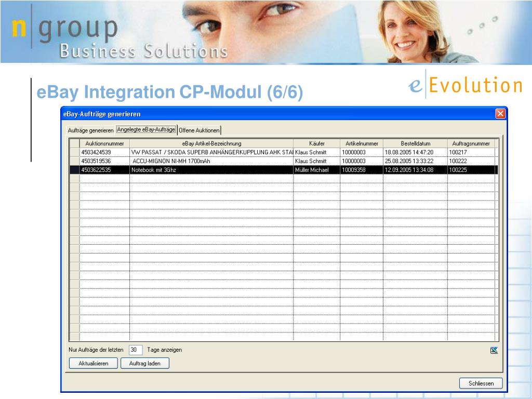The height and width of the screenshot is (399, 532).
Task: Click Klaus Schmitt in auction 4503424539 row
Action: coord(316,152)
